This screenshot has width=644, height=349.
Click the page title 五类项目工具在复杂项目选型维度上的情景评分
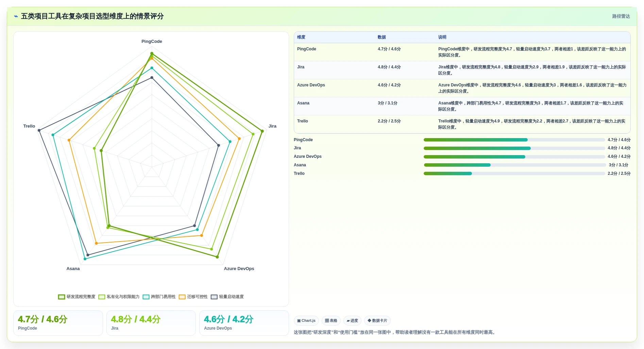click(x=92, y=16)
